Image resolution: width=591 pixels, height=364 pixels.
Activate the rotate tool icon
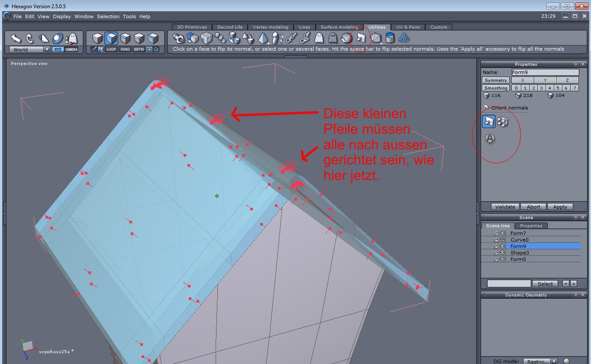coord(30,38)
